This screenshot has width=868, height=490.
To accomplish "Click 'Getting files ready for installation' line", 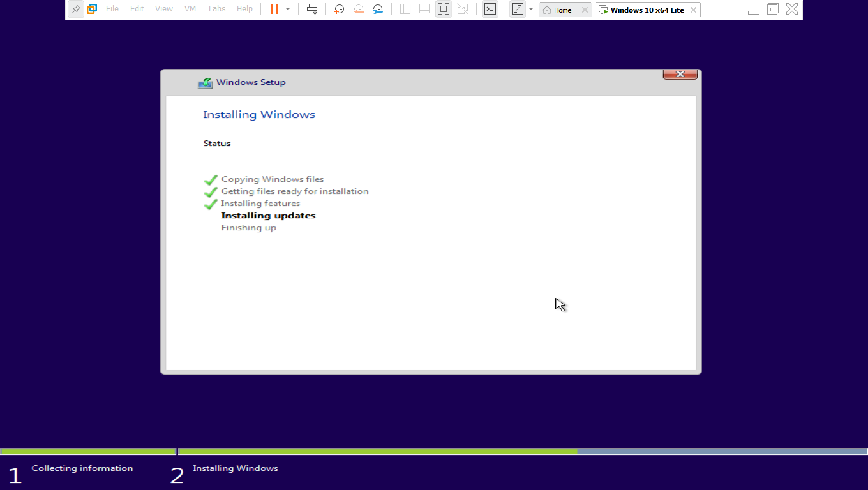I will [x=295, y=191].
